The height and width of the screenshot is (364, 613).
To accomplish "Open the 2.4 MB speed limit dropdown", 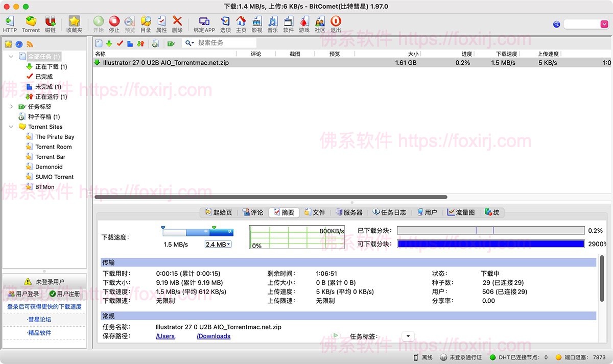I will click(218, 244).
